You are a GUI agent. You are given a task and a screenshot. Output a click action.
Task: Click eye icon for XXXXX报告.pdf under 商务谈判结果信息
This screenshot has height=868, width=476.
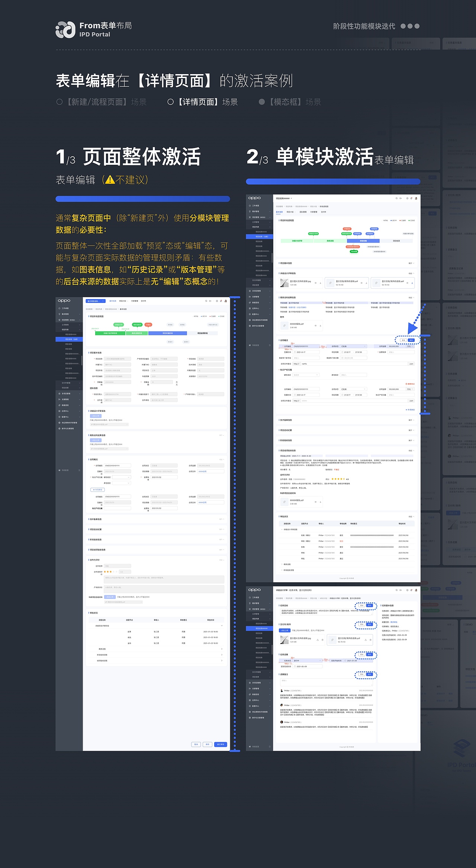315,326
